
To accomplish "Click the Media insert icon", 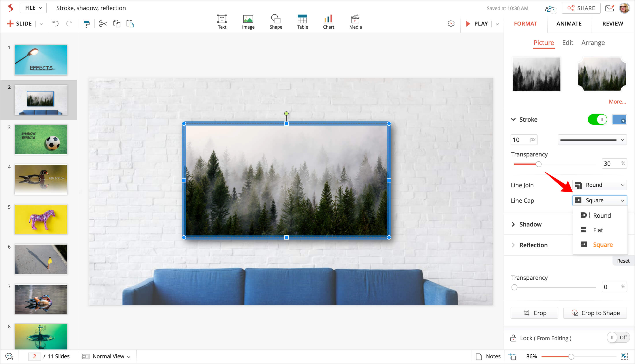I will click(355, 22).
